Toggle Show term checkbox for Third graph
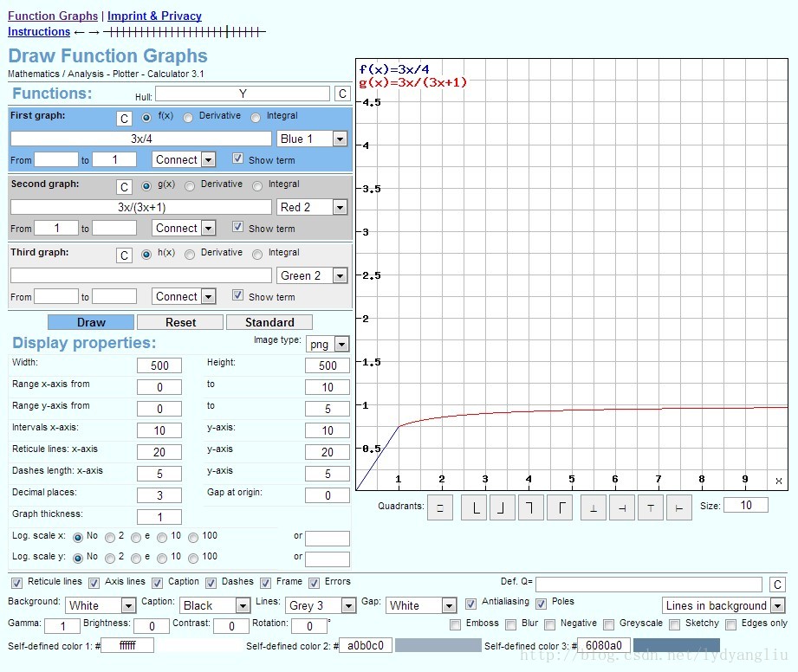The image size is (798, 672). 237,295
